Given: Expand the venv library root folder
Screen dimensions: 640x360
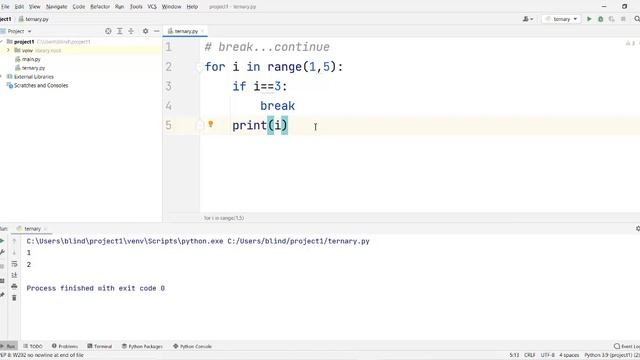Looking at the screenshot, I should click(x=8, y=50).
